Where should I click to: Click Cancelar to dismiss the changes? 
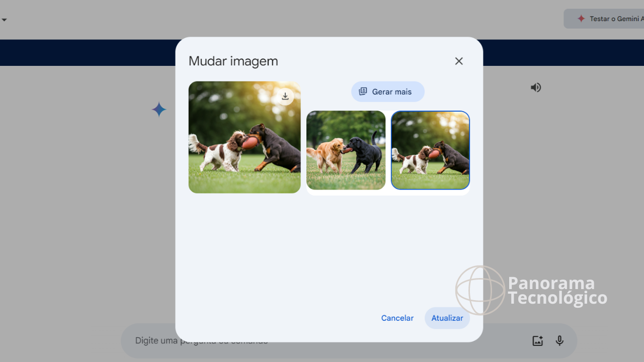point(397,318)
